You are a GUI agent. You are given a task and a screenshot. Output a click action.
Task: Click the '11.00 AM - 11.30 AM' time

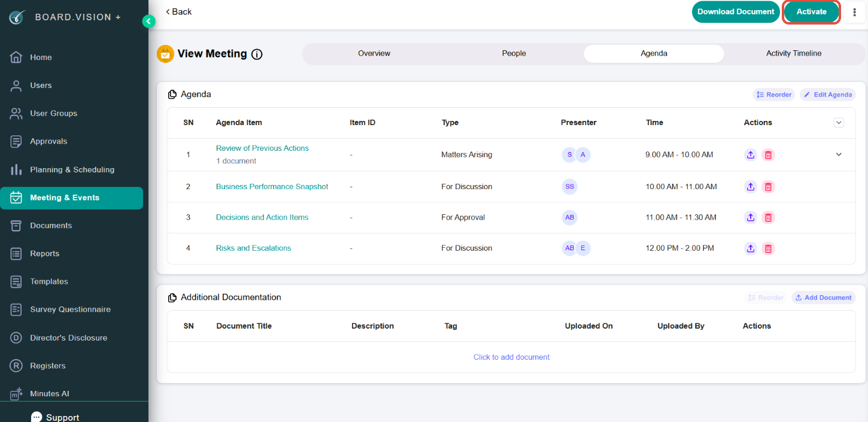(681, 217)
